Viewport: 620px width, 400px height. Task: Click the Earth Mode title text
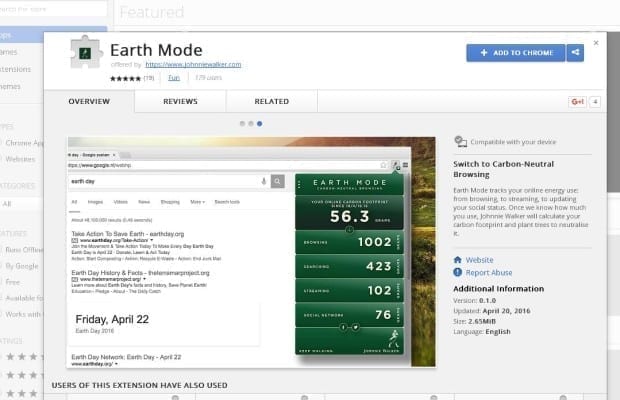(156, 50)
